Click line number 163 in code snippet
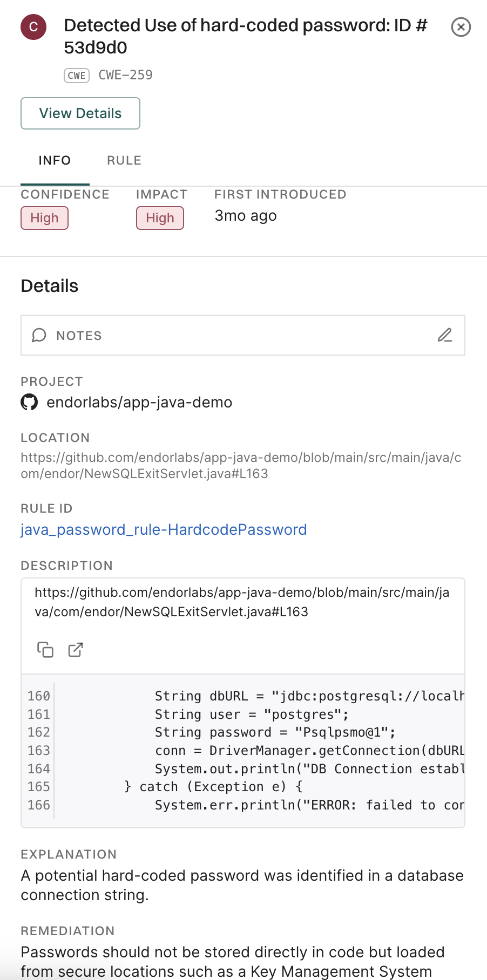This screenshot has height=980, width=487. [x=39, y=751]
